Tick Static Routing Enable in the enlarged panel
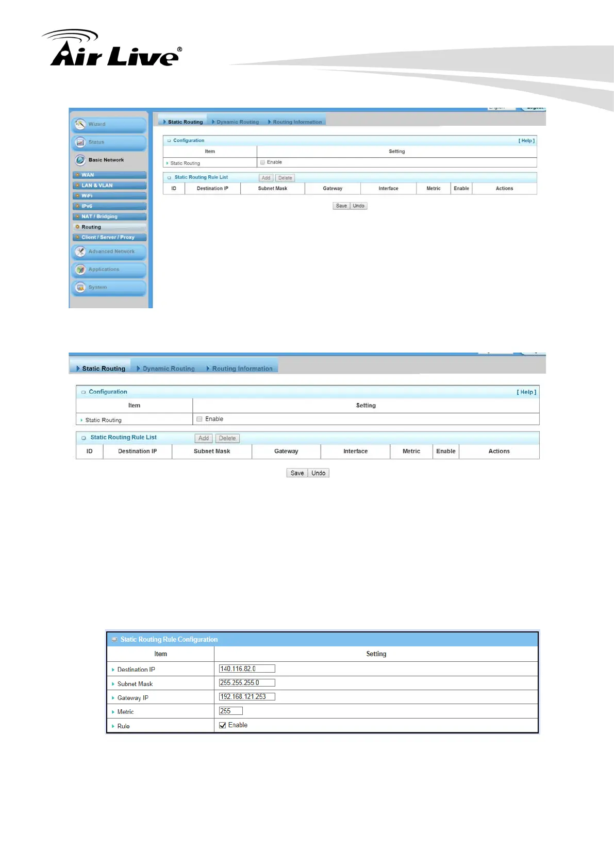This screenshot has height=868, width=614. (x=200, y=419)
